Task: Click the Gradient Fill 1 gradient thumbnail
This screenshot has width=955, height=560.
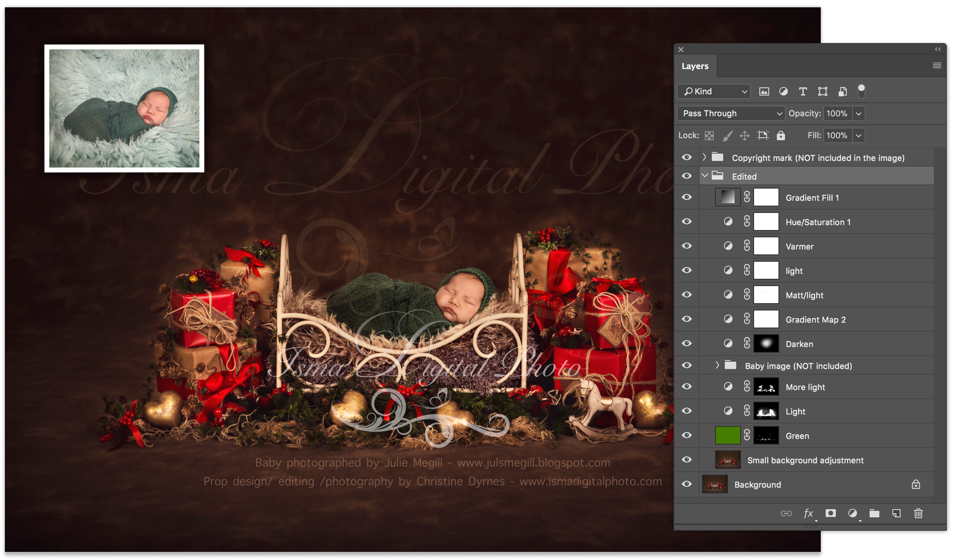Action: point(728,197)
